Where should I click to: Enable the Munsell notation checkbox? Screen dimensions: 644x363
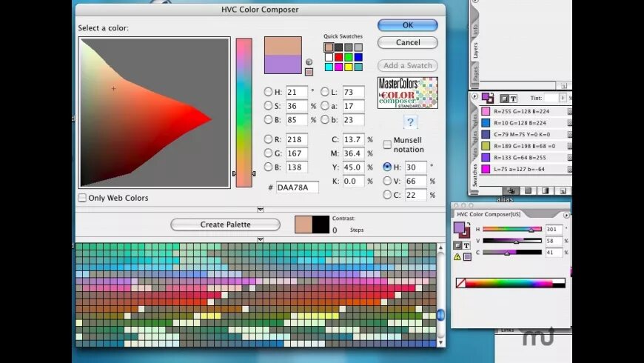(x=387, y=144)
